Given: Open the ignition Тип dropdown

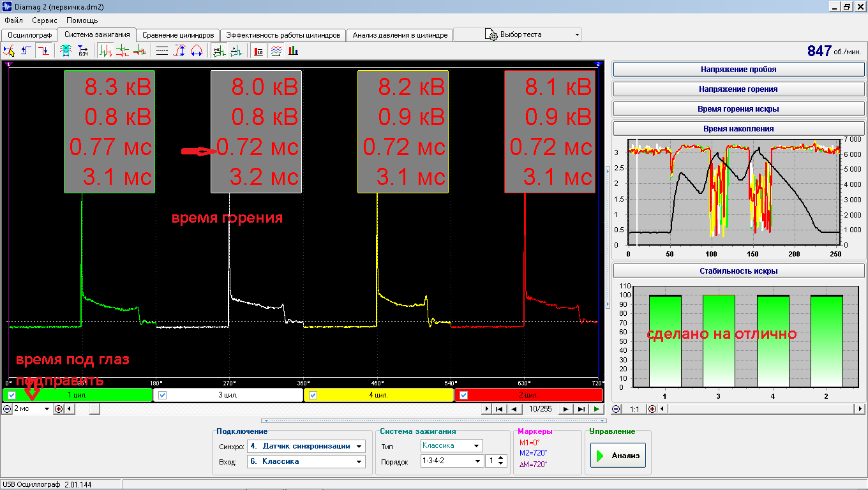Looking at the screenshot, I should tap(477, 445).
